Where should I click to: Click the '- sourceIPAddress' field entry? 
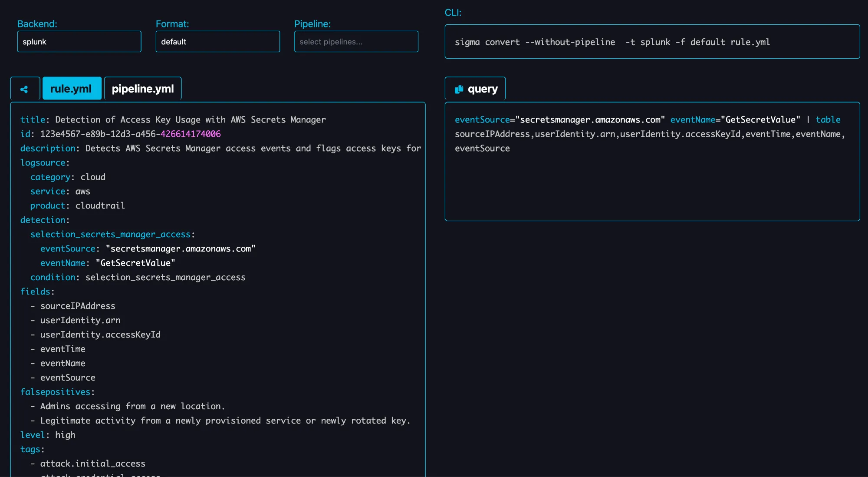tap(73, 306)
